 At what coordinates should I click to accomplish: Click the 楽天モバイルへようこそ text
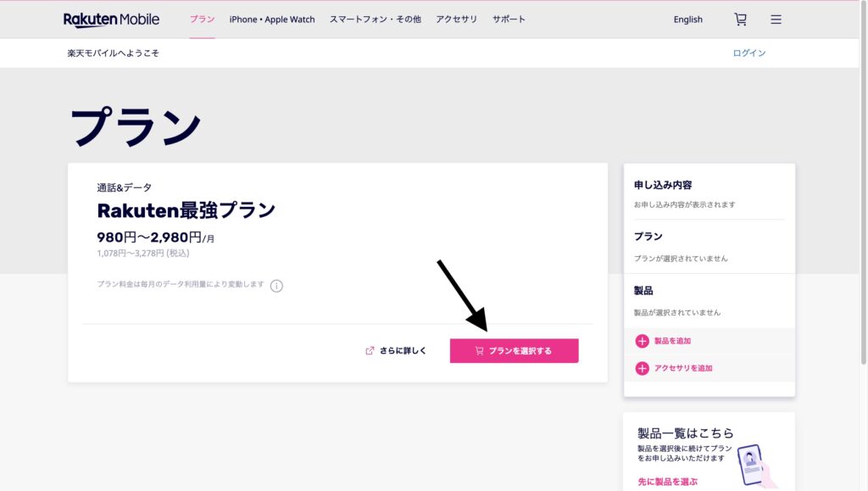[113, 53]
